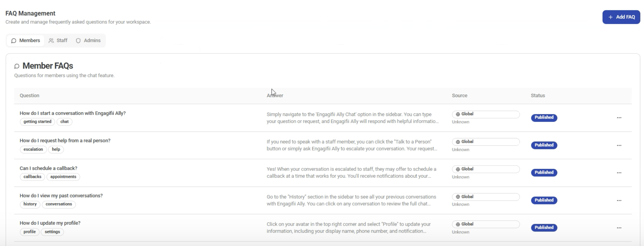The image size is (644, 246).
Task: Click the chat bubble icon beside Member FAQs
Action: (17, 66)
